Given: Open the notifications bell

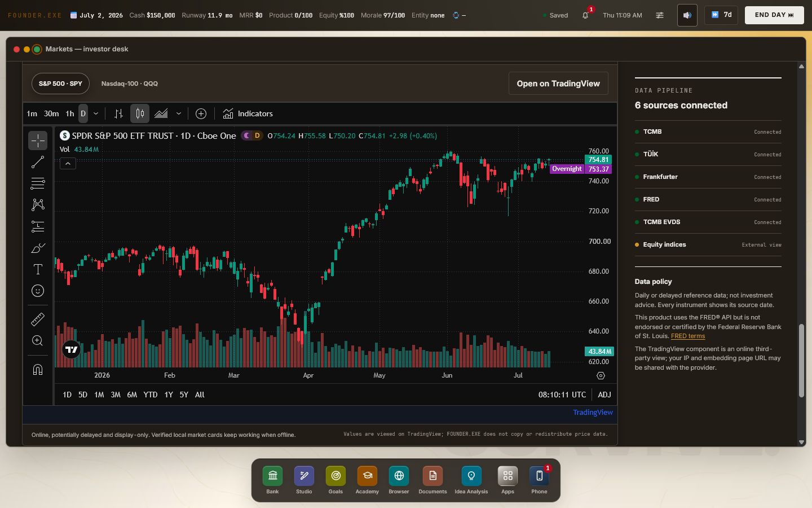Looking at the screenshot, I should point(585,15).
